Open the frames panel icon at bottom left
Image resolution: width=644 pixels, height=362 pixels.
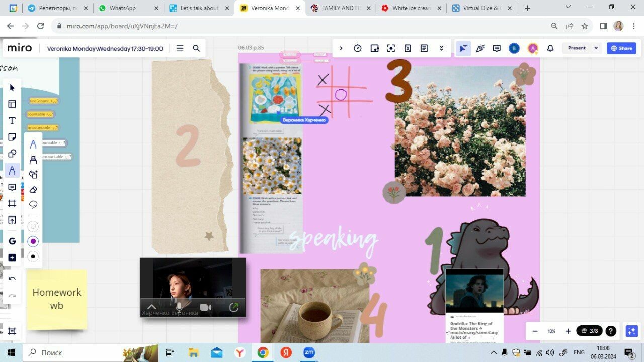point(12,331)
